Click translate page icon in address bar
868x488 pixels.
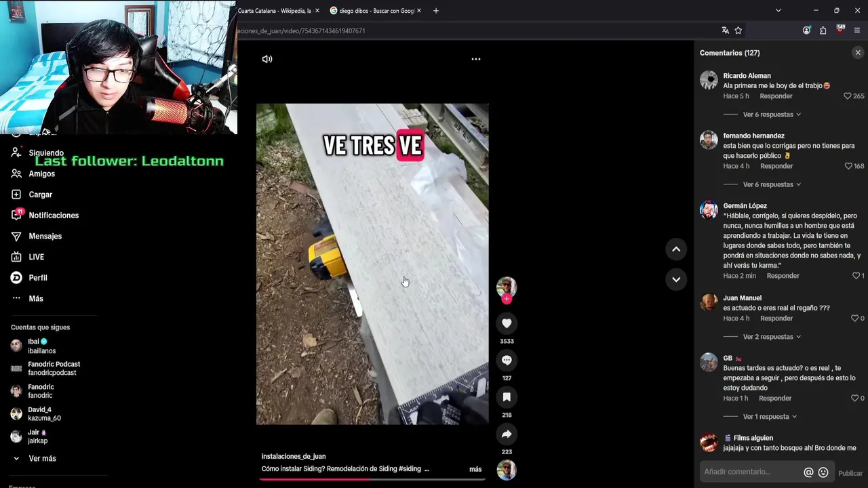pyautogui.click(x=725, y=30)
